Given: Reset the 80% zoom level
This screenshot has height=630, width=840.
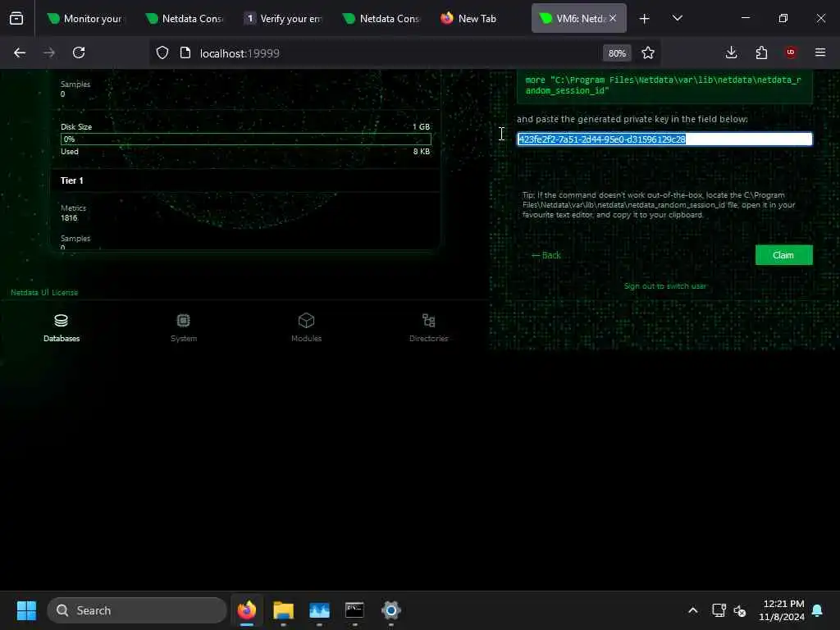Looking at the screenshot, I should pos(617,53).
